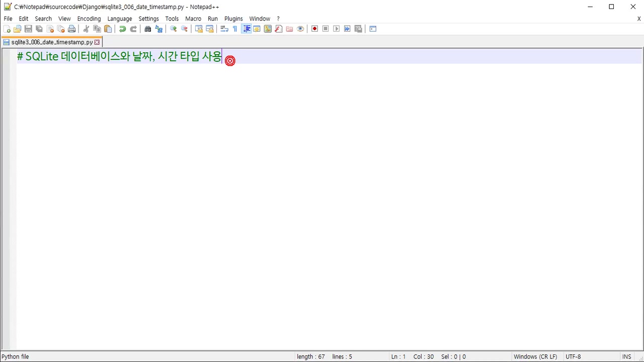Open Find with the binoculars icon

click(148, 29)
